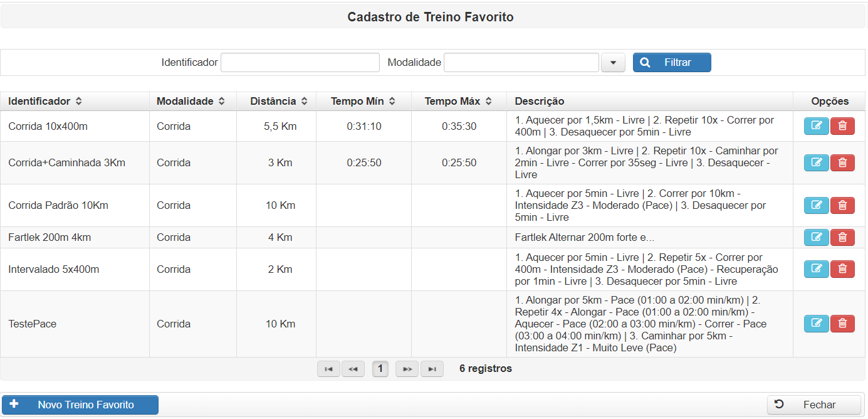
Task: Edit the TestePace workout
Action: (816, 324)
